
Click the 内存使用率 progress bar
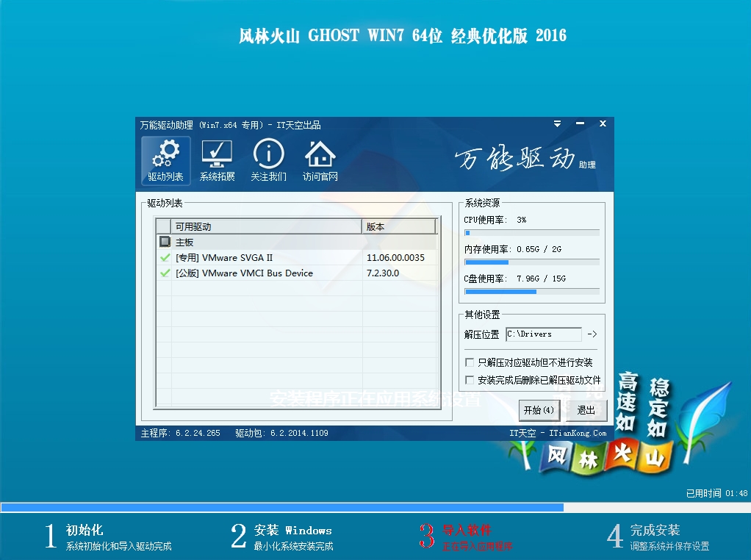(x=531, y=262)
